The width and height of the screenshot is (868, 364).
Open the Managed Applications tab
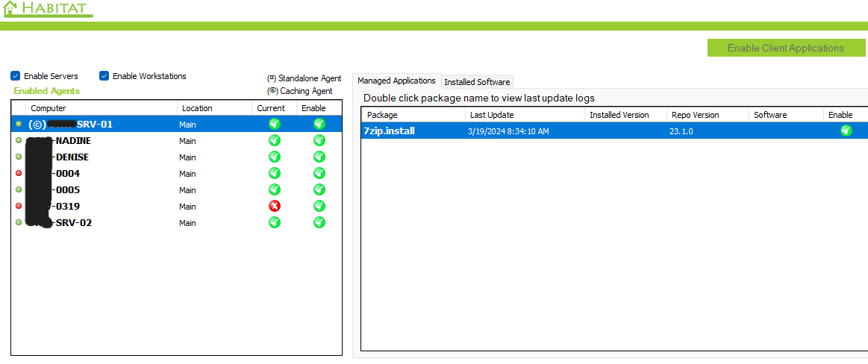(x=396, y=81)
